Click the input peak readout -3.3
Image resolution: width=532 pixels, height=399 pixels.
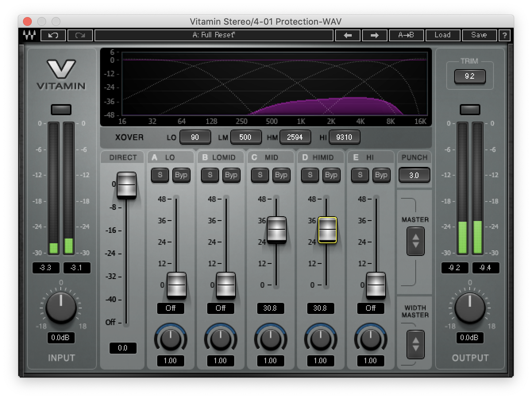46,268
